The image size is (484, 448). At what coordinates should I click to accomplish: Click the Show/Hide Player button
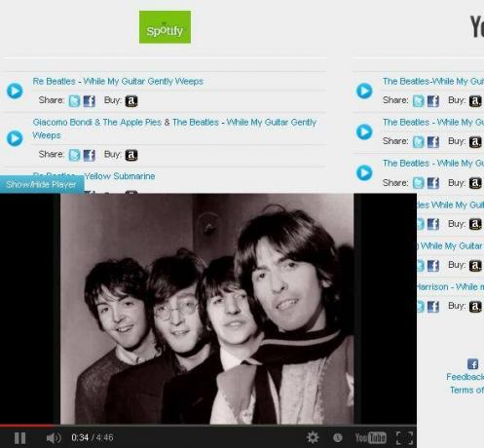pos(42,184)
